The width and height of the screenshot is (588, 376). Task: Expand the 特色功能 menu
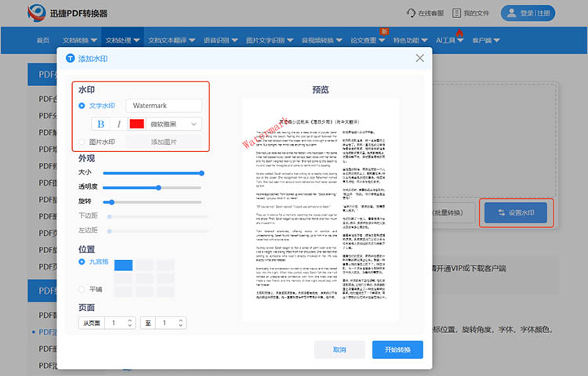coord(410,40)
